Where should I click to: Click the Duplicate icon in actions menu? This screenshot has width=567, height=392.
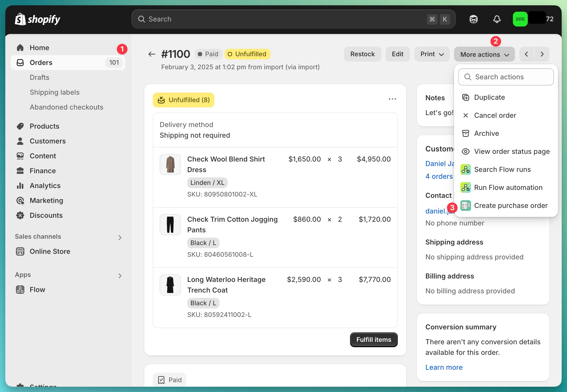click(x=466, y=97)
